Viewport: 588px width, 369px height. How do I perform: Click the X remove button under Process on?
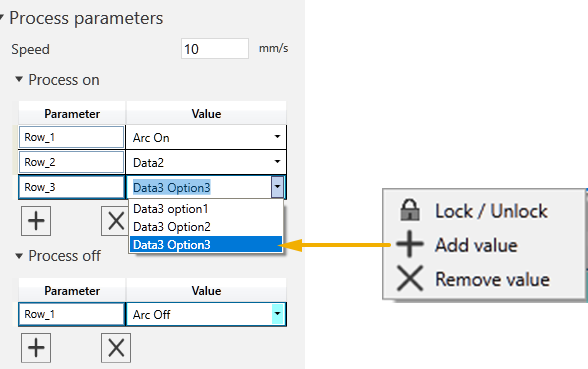(x=115, y=221)
